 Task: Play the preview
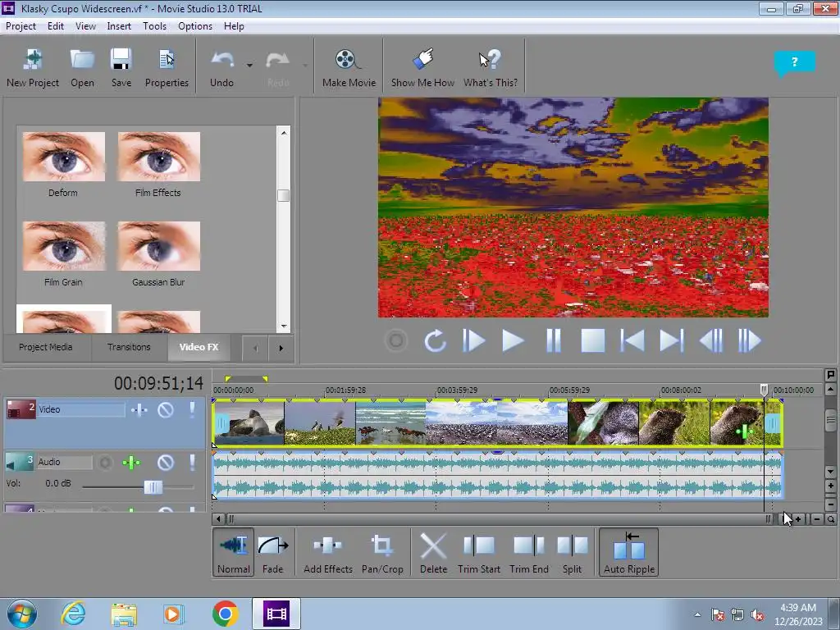513,340
